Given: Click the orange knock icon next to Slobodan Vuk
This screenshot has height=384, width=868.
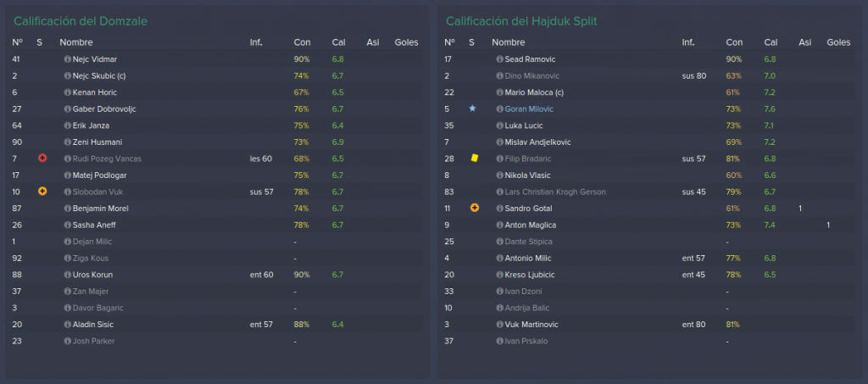Looking at the screenshot, I should tap(42, 192).
